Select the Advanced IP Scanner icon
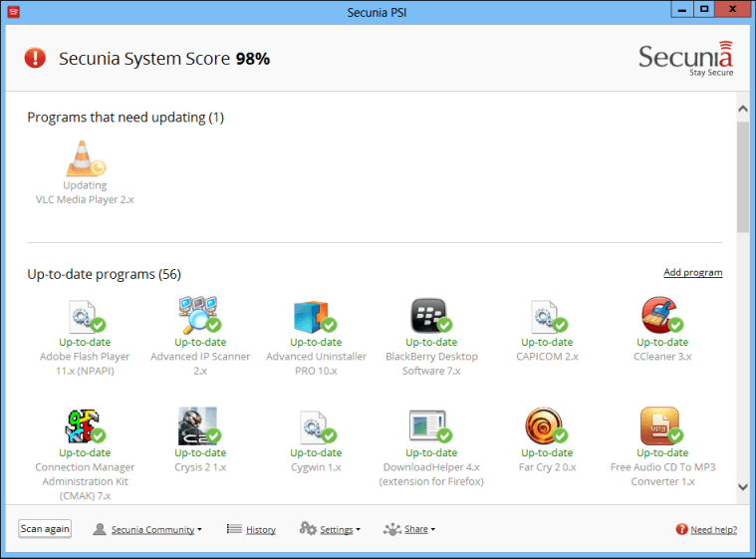Image resolution: width=756 pixels, height=559 pixels. pyautogui.click(x=199, y=315)
